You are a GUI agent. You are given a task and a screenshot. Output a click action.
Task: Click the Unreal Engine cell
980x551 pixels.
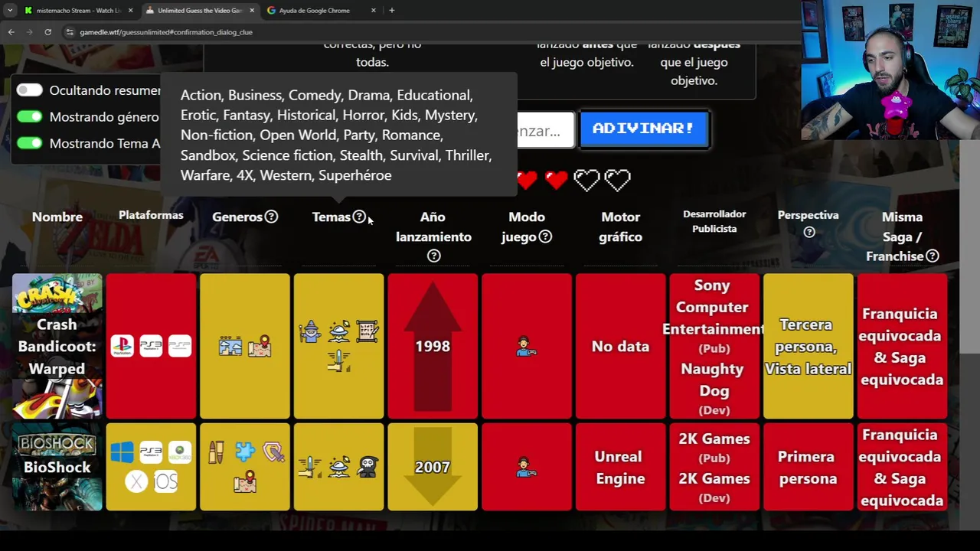pos(620,467)
